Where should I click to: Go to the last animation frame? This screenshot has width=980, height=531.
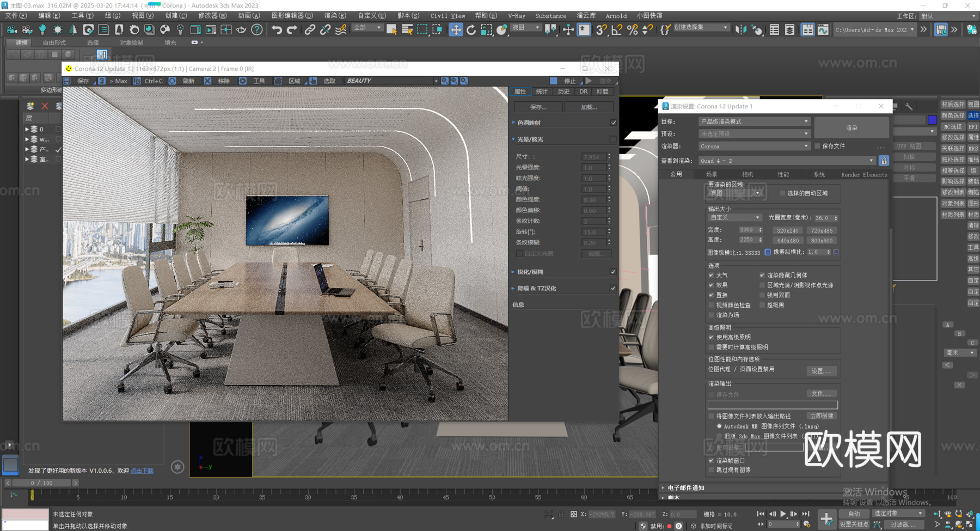(x=806, y=514)
